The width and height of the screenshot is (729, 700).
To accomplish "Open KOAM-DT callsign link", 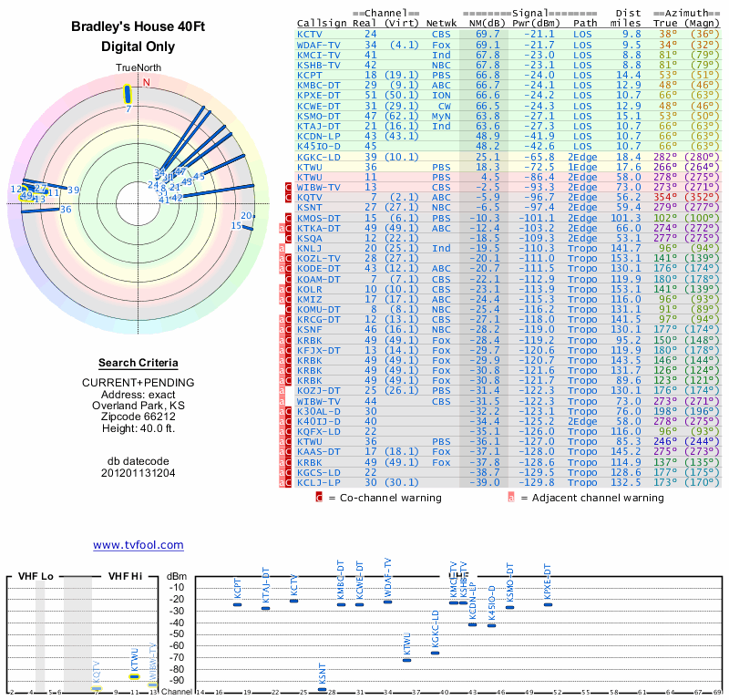I will point(319,279).
